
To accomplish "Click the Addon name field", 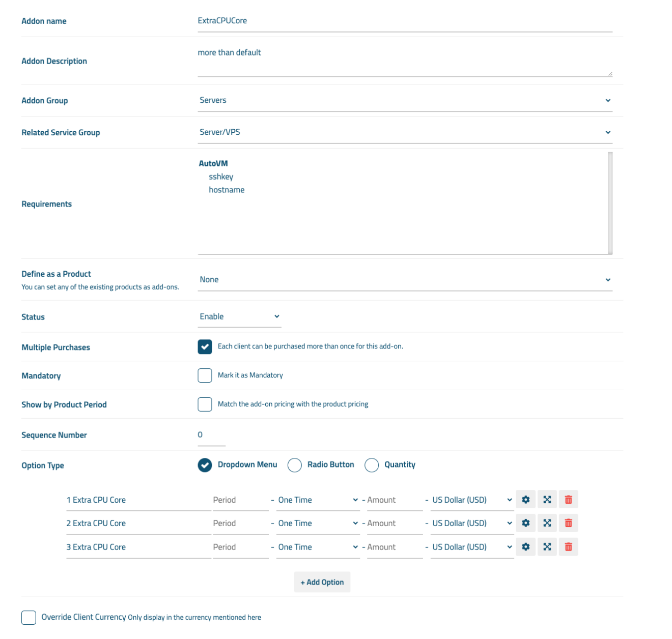I will tap(405, 21).
